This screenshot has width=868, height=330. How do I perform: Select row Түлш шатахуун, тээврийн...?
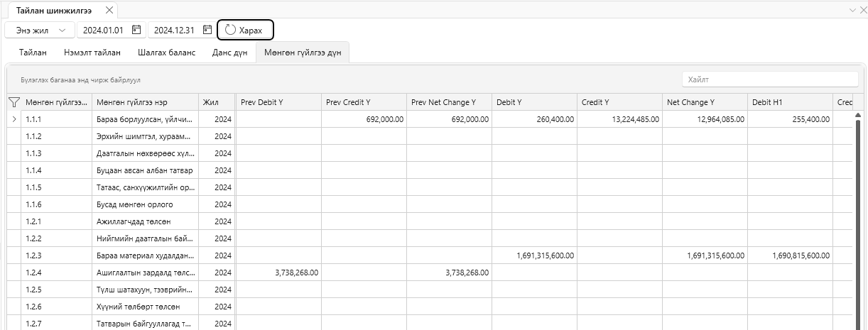[145, 290]
